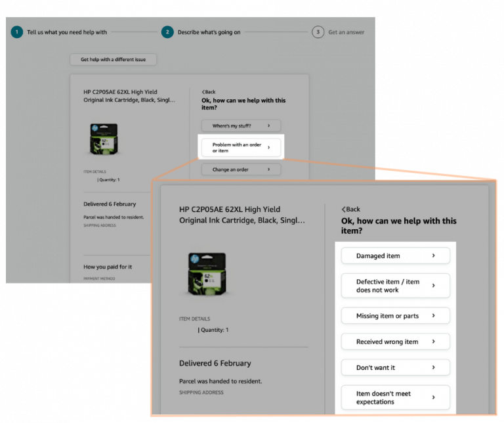This screenshot has height=423, width=504.
Task: Pick the Missing item or parts option
Action: click(x=395, y=316)
